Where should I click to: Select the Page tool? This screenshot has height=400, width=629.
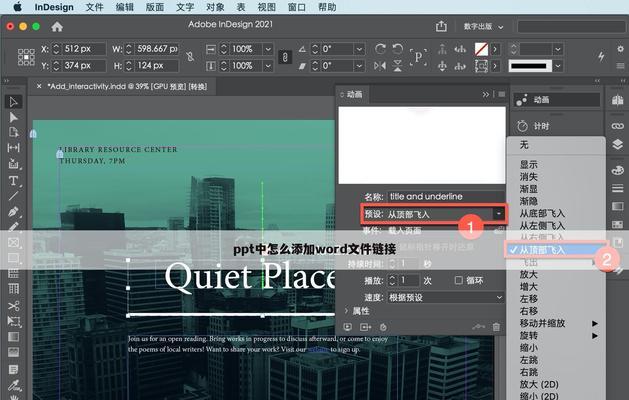pyautogui.click(x=13, y=132)
